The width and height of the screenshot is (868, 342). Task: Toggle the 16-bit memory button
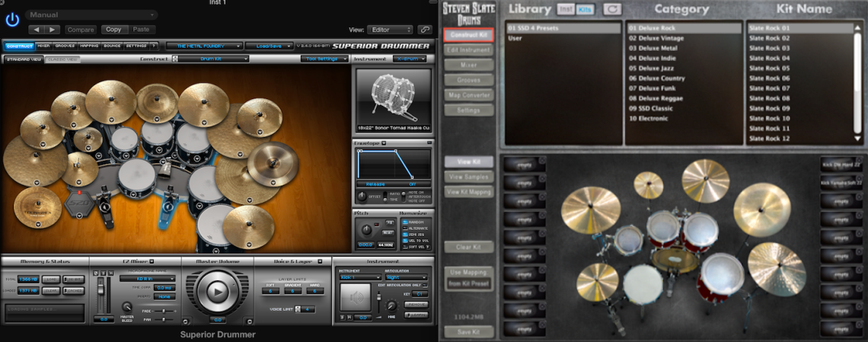[73, 280]
